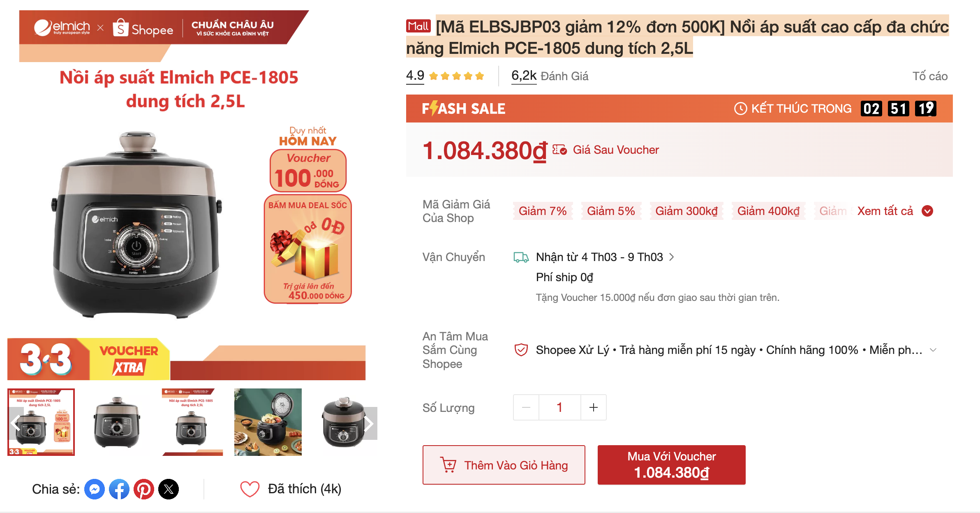Share product via Messenger icon

pos(95,489)
